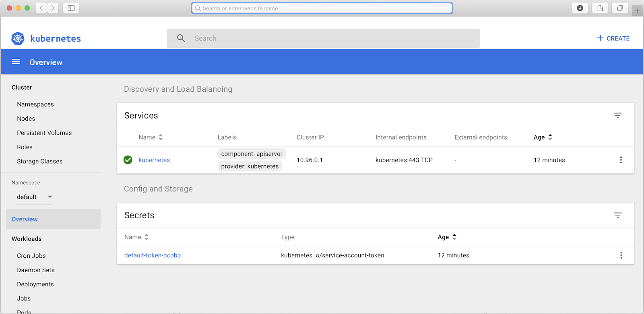
Task: Go forward with Safari forward arrow
Action: point(53,8)
